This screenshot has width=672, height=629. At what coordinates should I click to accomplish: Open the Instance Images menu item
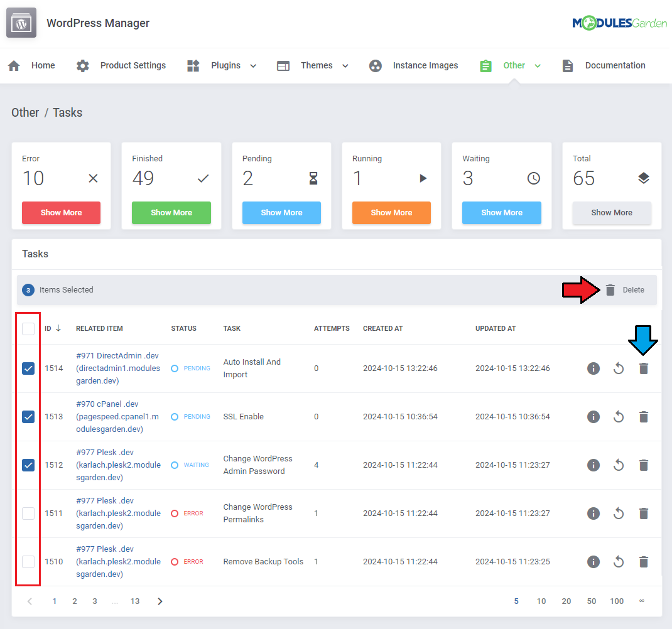425,65
